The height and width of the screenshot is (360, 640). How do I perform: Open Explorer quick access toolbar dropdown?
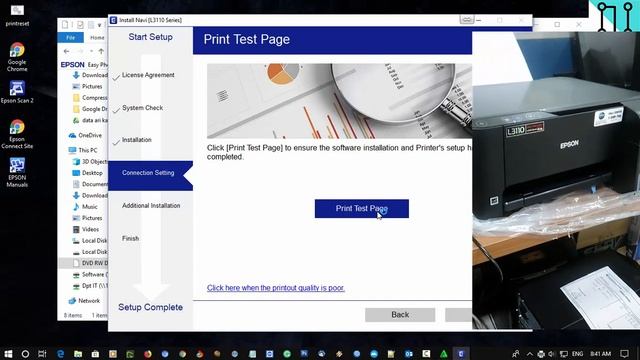[99, 25]
